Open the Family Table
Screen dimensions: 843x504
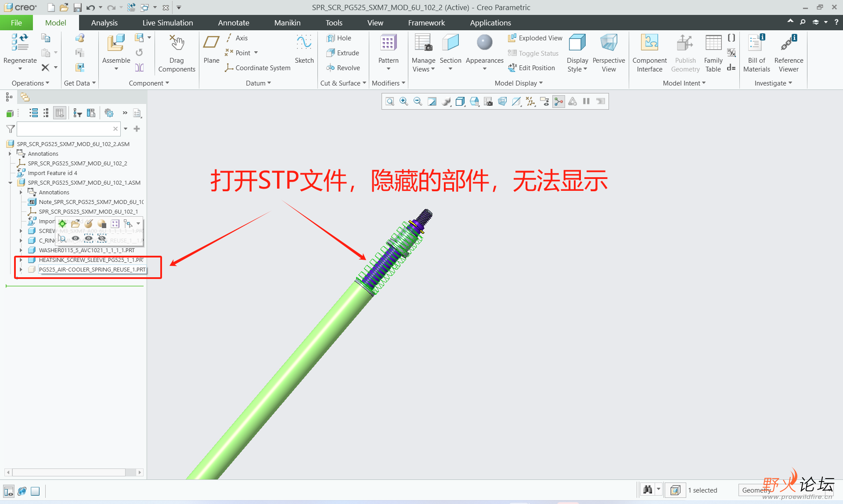click(x=713, y=53)
